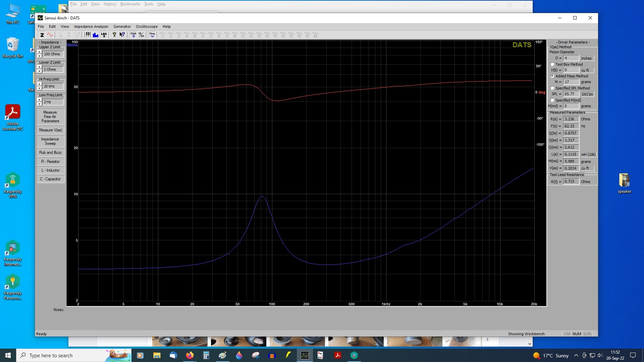Run the Rub and Buzz test
644x362 pixels.
coord(50,153)
